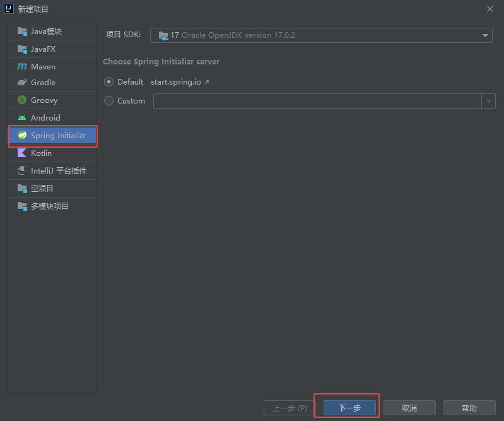This screenshot has width=504, height=421.
Task: Select Android project type
Action: tap(52, 117)
